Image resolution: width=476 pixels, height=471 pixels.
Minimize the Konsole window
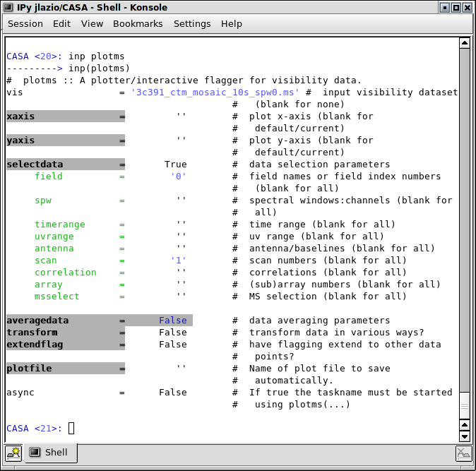[444, 8]
